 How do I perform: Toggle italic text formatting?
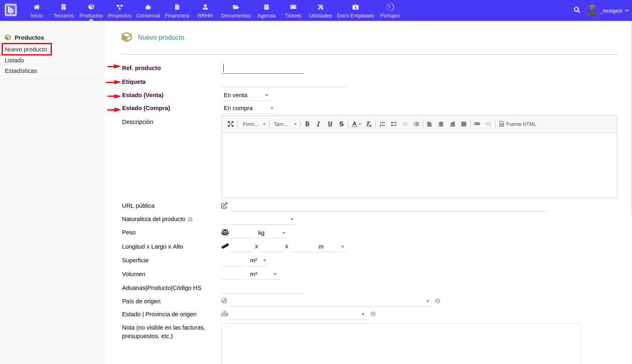pyautogui.click(x=318, y=124)
